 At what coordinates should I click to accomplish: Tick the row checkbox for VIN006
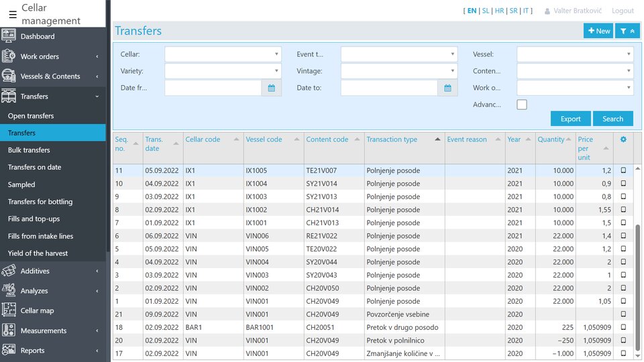623,236
